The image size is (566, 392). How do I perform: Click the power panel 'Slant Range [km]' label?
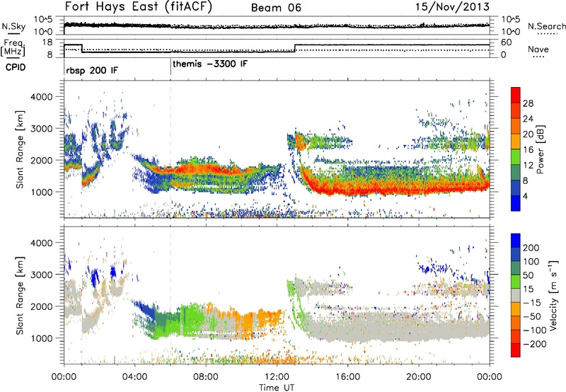pyautogui.click(x=20, y=149)
